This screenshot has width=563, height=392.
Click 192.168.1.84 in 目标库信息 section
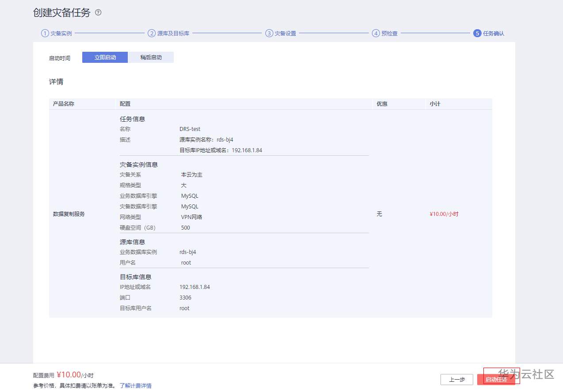pyautogui.click(x=195, y=287)
